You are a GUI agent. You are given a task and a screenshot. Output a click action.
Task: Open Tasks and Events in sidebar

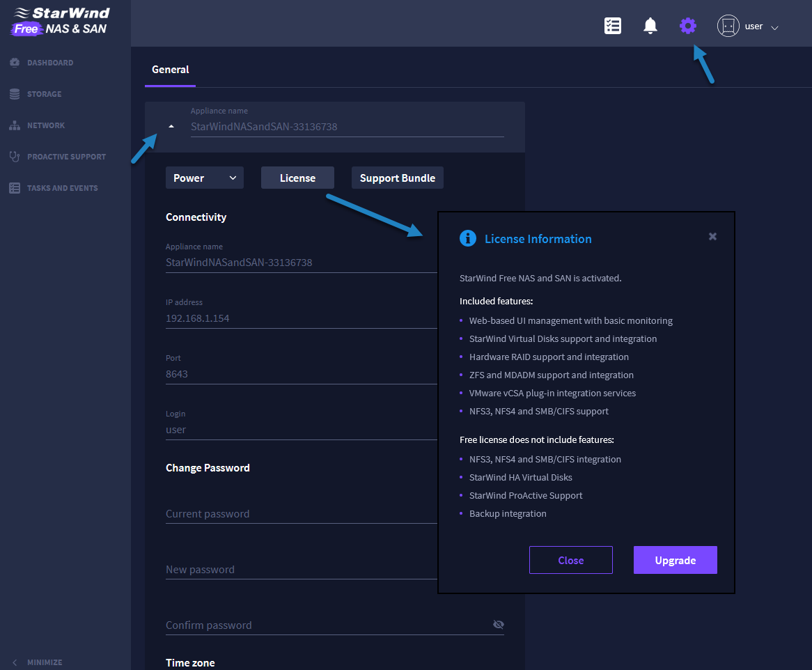pos(62,188)
